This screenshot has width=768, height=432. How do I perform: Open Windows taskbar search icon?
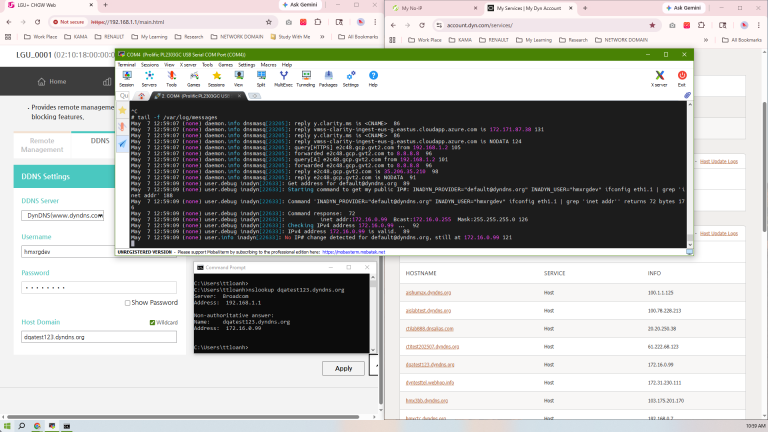[22, 426]
